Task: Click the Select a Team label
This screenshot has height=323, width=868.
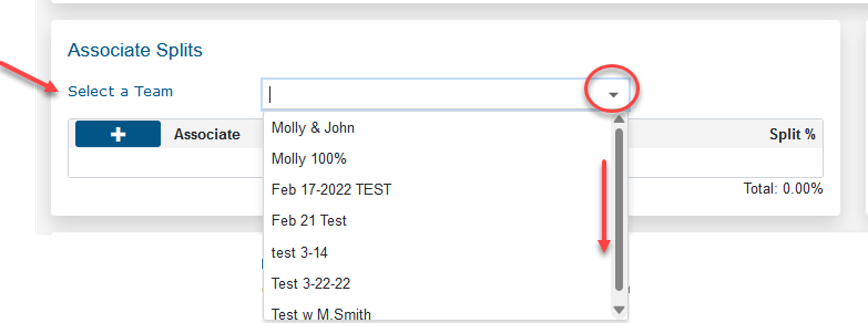Action: [x=120, y=91]
